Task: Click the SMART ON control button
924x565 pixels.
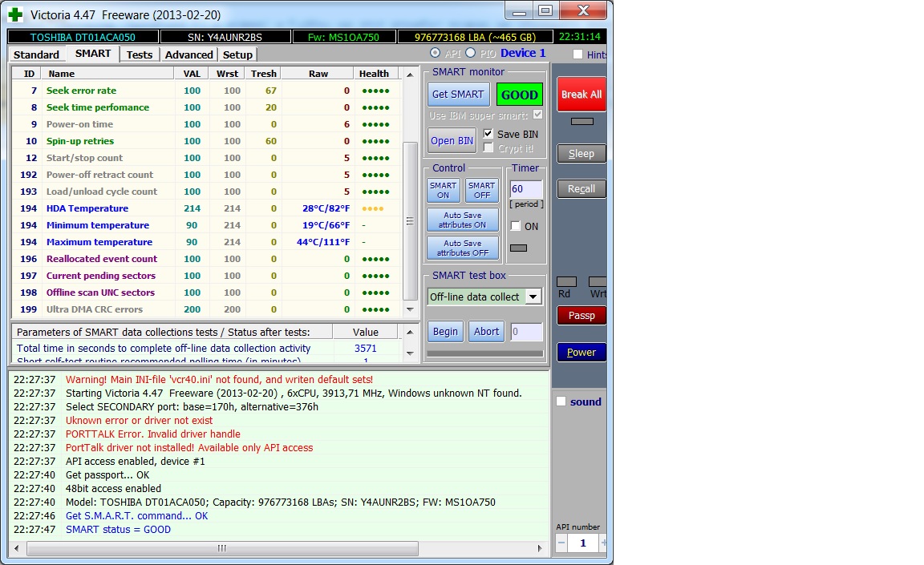Action: click(443, 190)
